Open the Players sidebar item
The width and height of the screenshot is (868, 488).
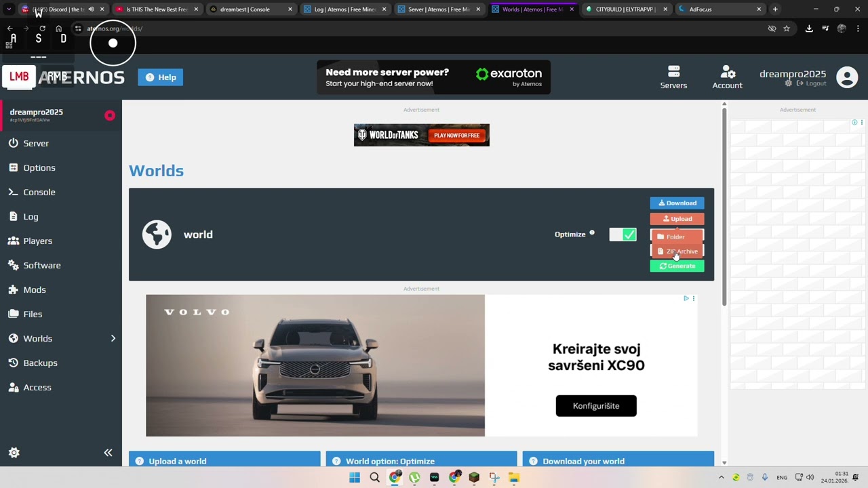point(61,241)
